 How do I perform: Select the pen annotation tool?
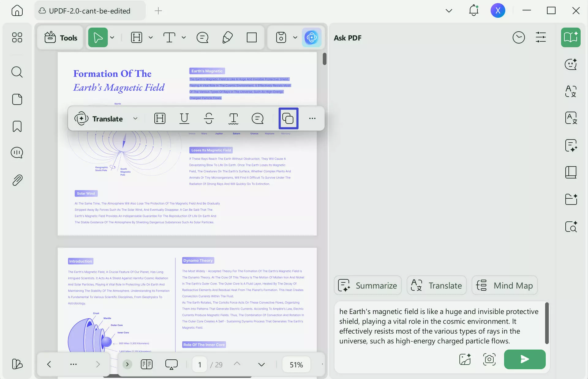(227, 37)
